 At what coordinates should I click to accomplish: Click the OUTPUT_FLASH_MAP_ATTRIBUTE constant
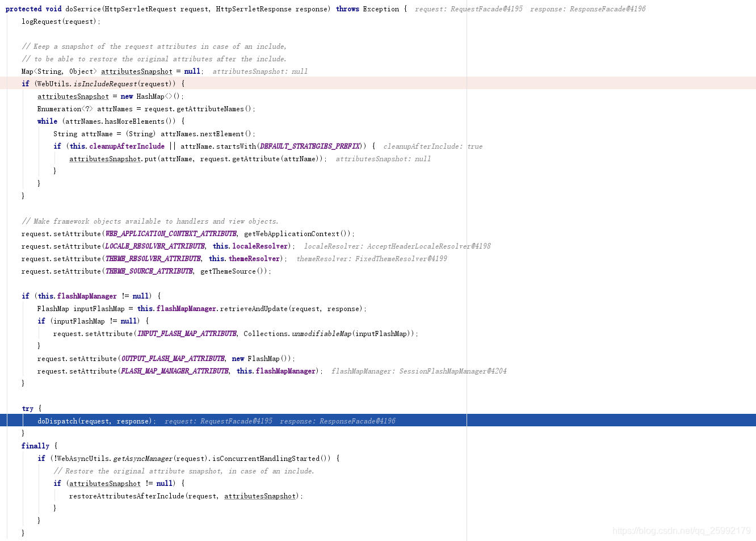click(173, 359)
